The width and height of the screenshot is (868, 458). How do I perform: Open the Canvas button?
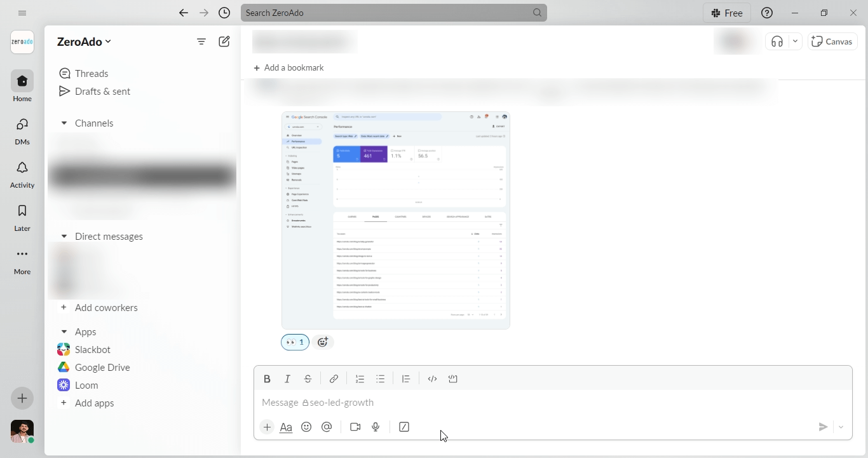(832, 41)
